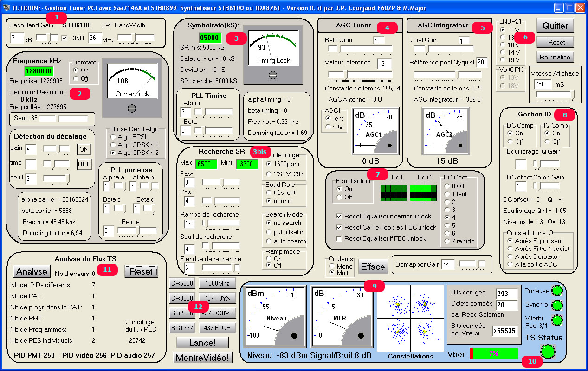Click the Frequence kHz input field
This screenshot has height=371, width=588.
[x=39, y=71]
